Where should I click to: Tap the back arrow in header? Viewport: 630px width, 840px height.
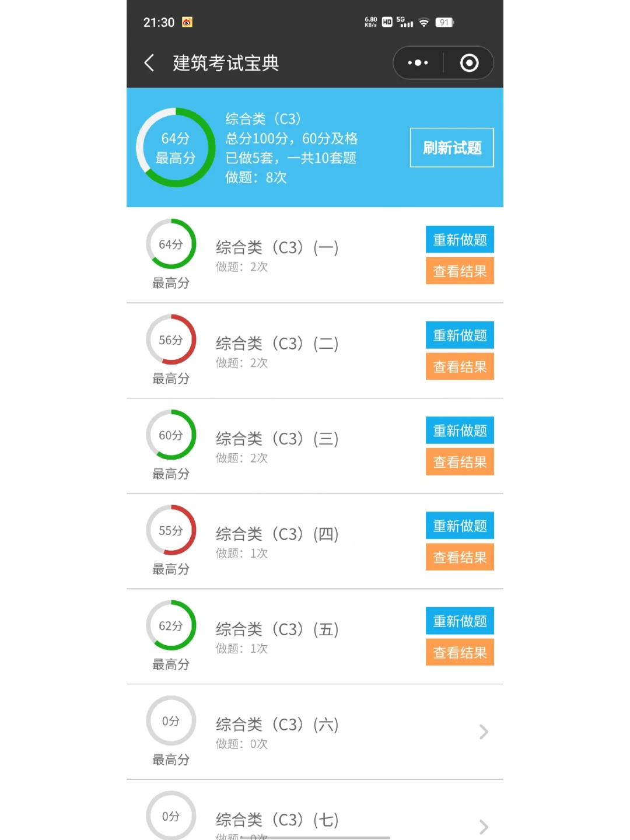[x=149, y=63]
